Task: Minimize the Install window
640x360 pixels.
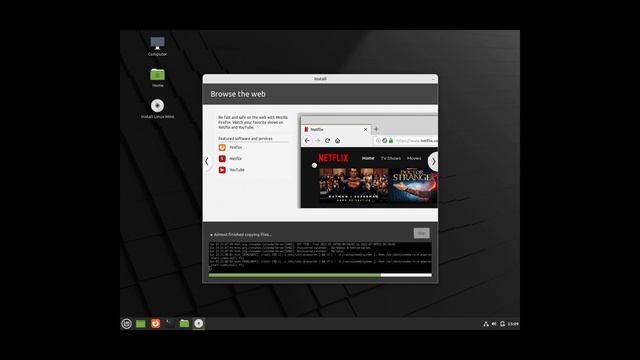Action: 433,79
